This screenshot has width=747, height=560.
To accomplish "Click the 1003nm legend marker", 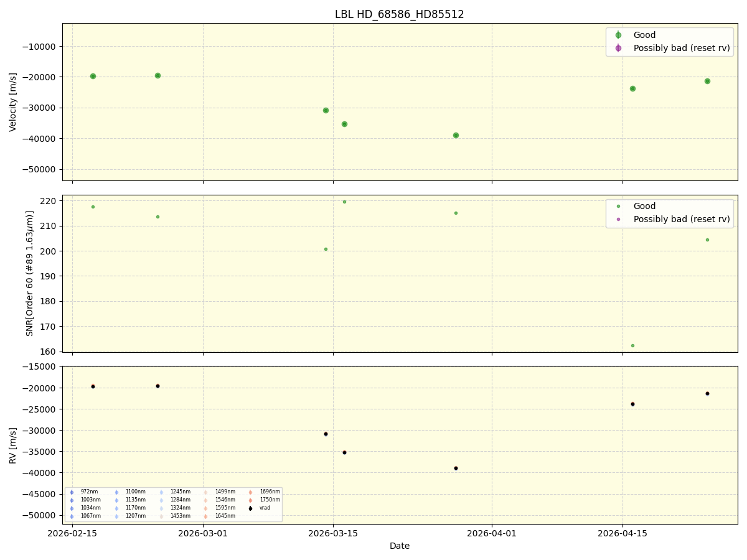I will 72,500.
